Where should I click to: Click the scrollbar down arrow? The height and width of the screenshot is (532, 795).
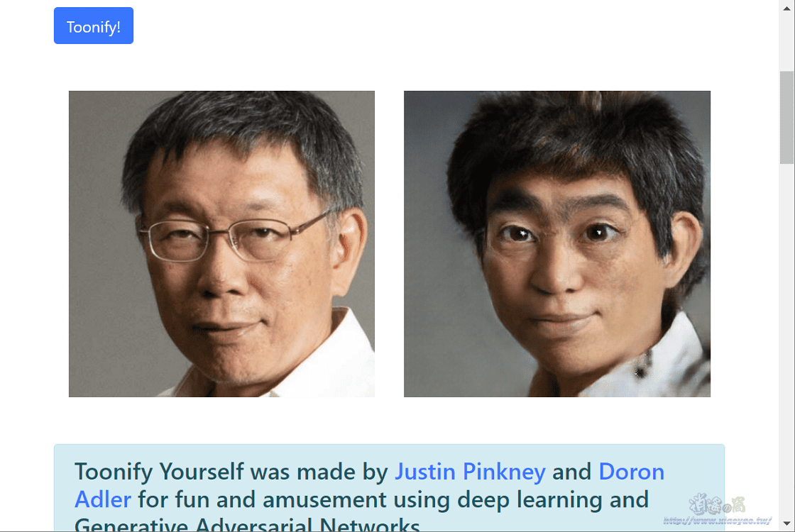786,523
